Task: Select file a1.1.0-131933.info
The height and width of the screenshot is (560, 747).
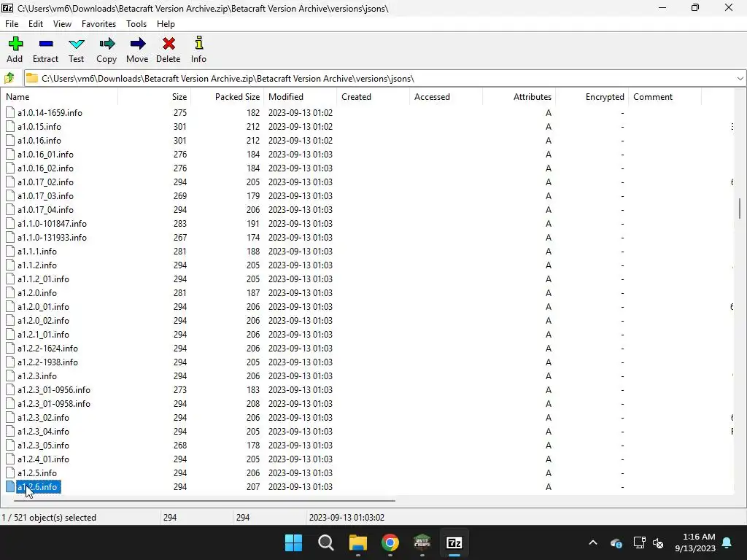Action: point(52,238)
